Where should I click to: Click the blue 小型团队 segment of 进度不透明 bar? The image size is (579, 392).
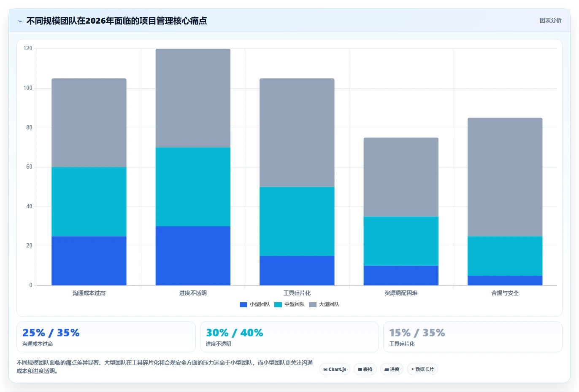(x=193, y=256)
